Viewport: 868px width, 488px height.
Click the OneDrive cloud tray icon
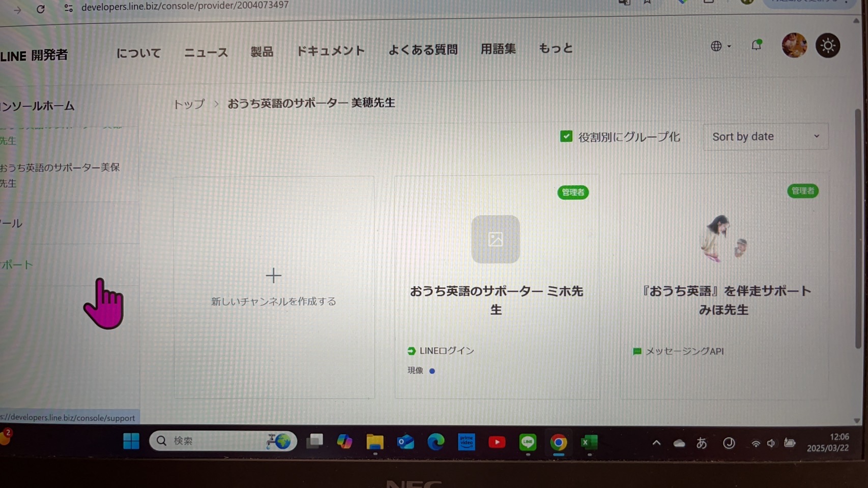point(679,443)
